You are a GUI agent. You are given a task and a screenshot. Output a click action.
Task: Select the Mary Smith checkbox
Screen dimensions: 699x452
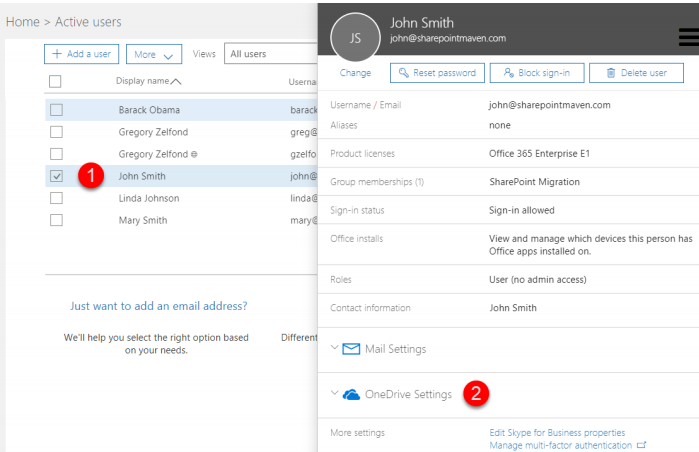(x=56, y=220)
